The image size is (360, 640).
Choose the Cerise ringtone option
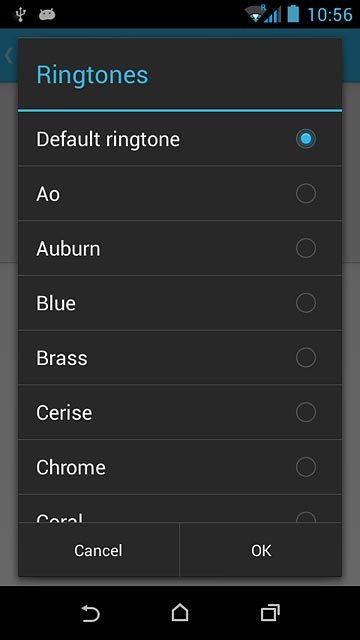(180, 412)
